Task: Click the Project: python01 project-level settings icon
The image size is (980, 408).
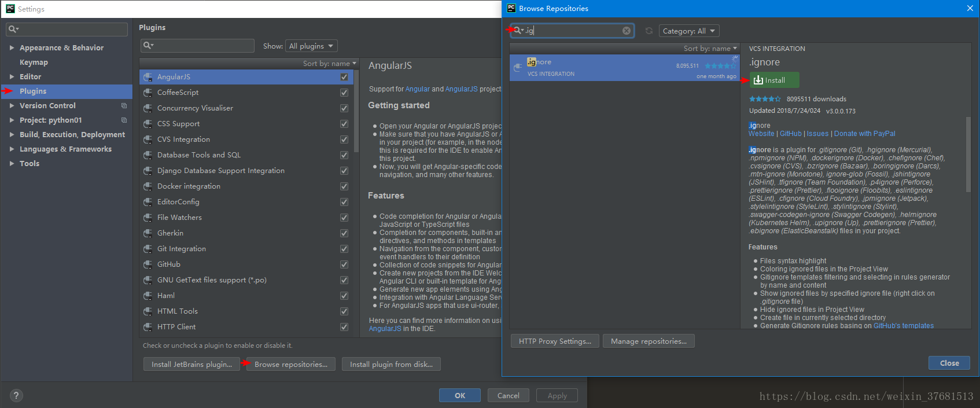Action: (x=124, y=120)
